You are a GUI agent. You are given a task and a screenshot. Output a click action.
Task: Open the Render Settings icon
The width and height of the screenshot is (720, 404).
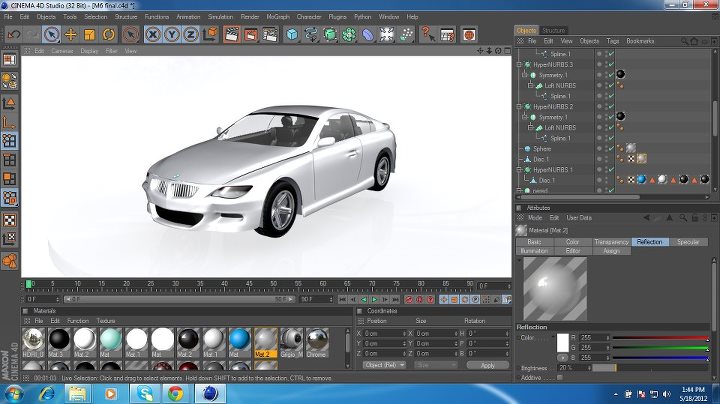[x=270, y=34]
